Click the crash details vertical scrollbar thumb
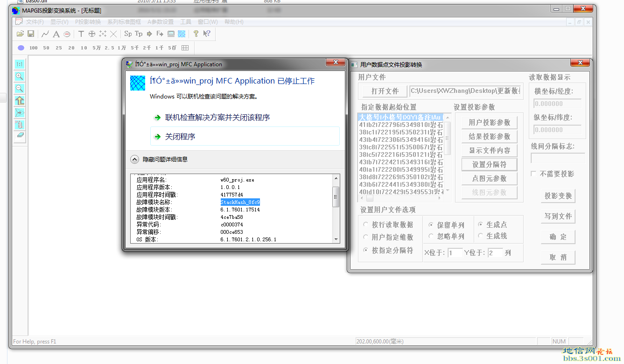Image resolution: width=624 pixels, height=364 pixels. [x=336, y=197]
